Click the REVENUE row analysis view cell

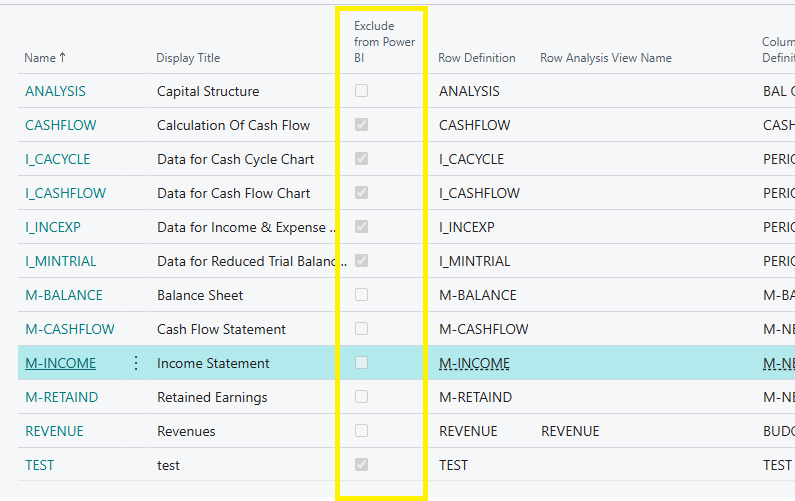pyautogui.click(x=570, y=431)
